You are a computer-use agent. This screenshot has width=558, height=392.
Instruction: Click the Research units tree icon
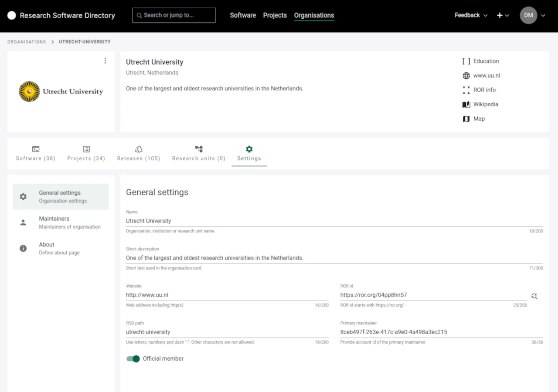coord(199,149)
